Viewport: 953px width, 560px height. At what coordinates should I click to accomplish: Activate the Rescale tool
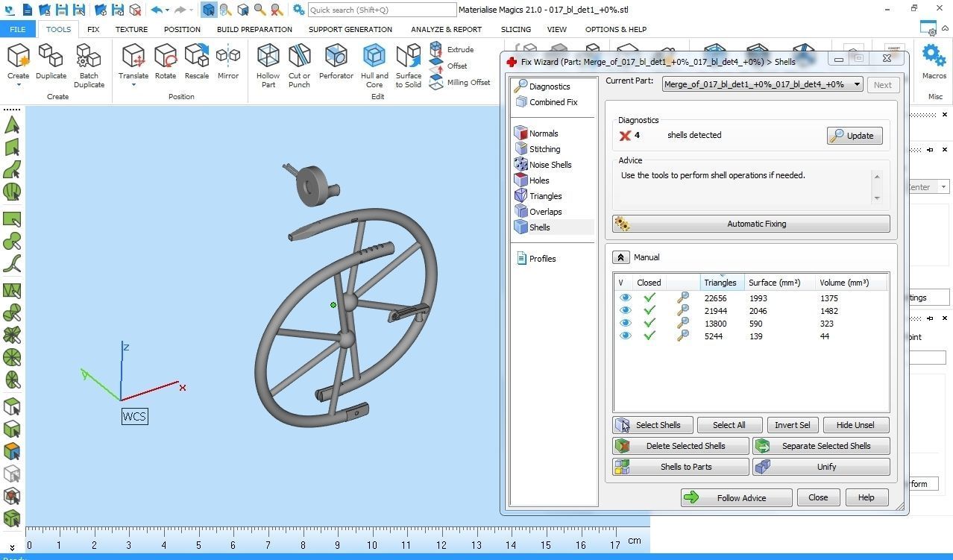point(197,62)
